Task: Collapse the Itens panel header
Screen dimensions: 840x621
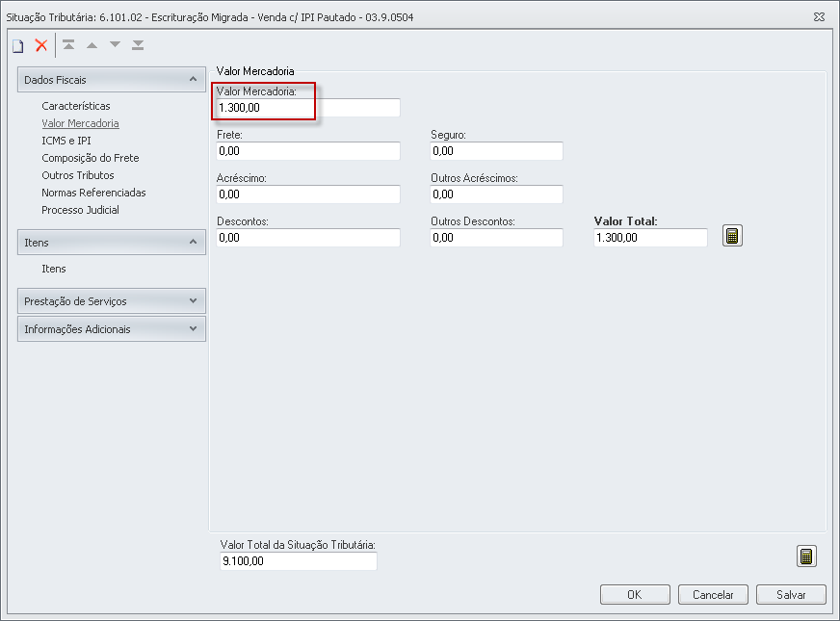Action: coord(194,243)
